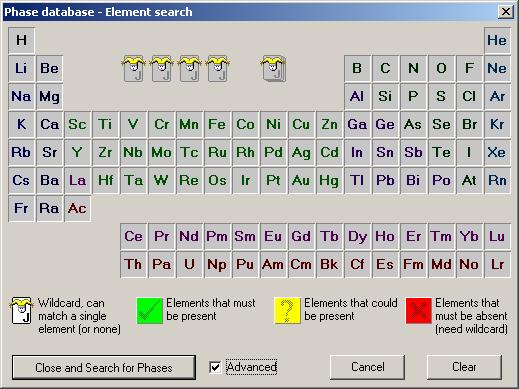Select the iodine I element
519x389 pixels.
[469, 152]
